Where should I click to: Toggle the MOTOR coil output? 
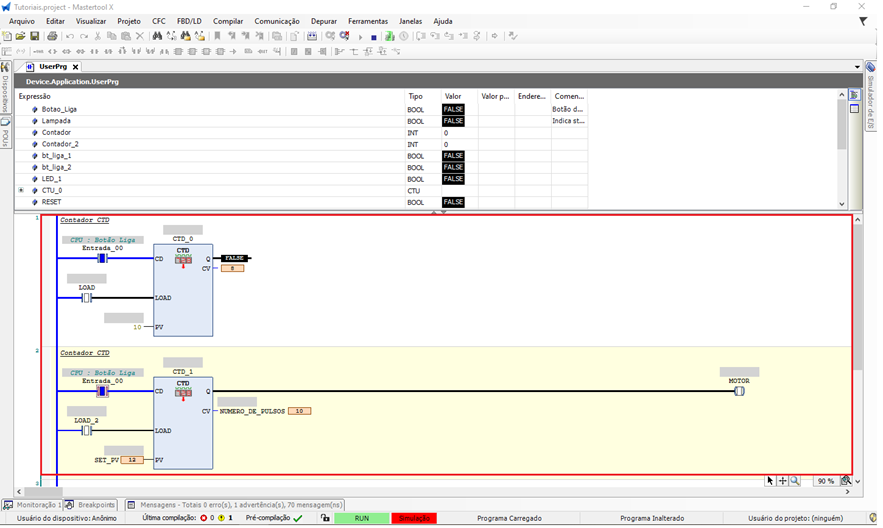click(x=739, y=391)
